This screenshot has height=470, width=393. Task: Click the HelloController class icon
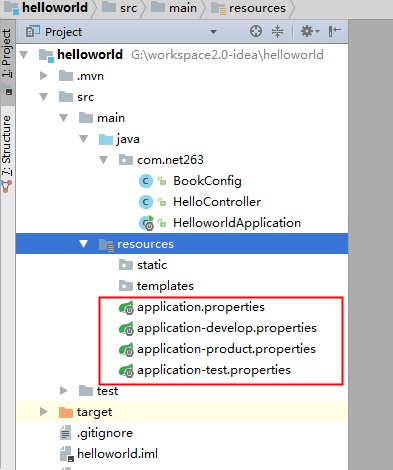point(146,202)
